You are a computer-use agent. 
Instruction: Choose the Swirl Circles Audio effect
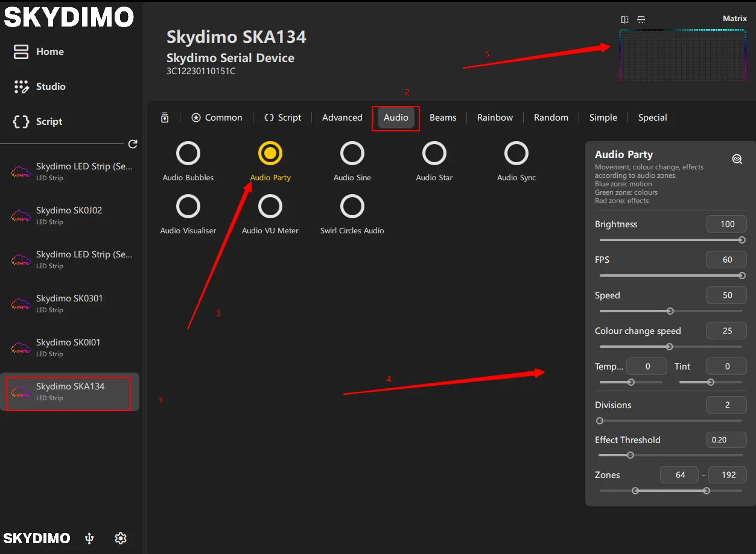(x=352, y=207)
